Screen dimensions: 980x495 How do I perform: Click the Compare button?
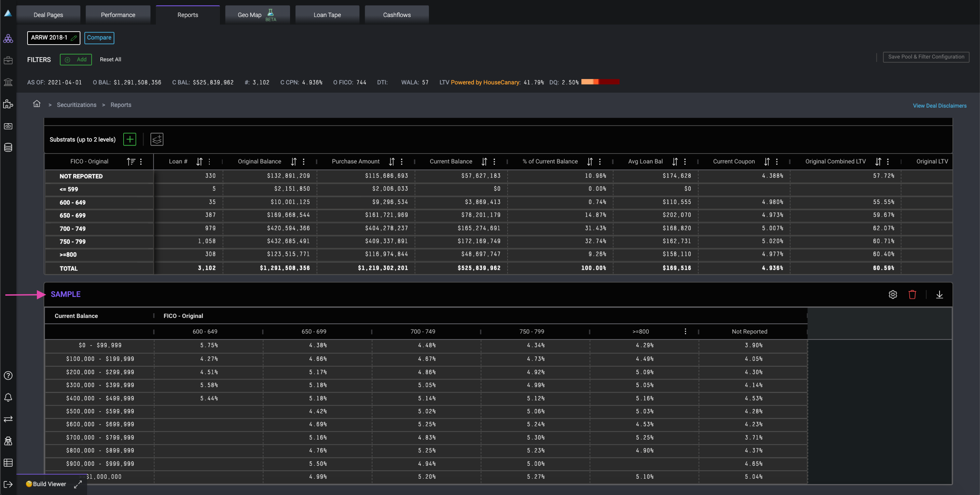(x=99, y=38)
